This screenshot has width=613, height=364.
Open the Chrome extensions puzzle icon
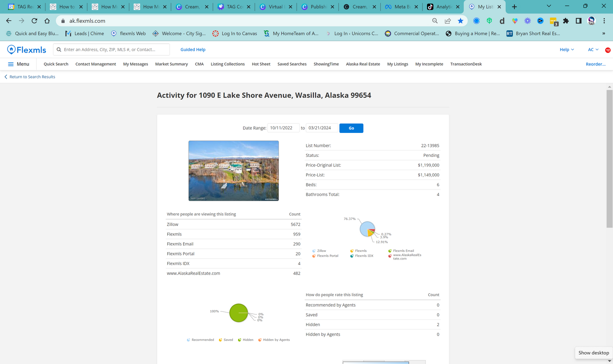[566, 21]
